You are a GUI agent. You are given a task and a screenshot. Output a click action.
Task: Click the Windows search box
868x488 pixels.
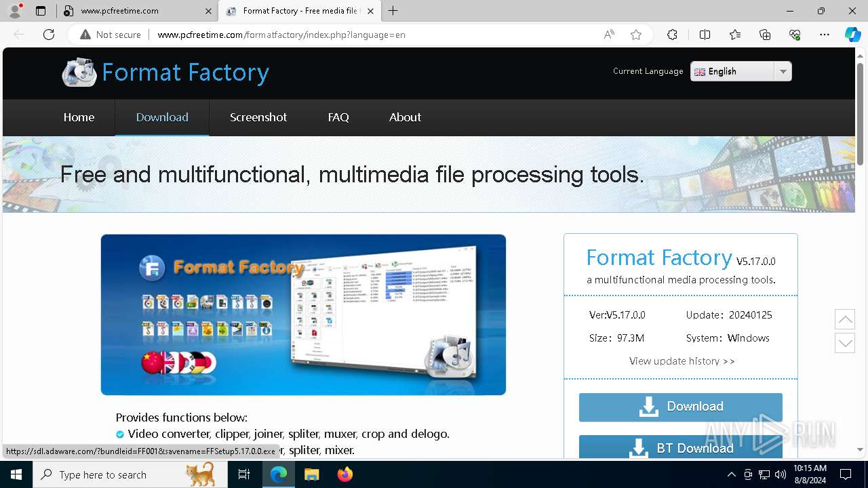click(x=130, y=474)
